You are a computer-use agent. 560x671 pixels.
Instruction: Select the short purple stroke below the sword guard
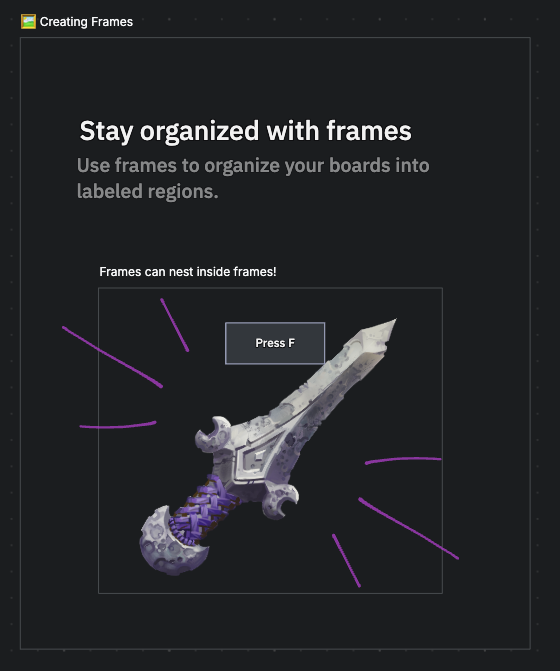(x=347, y=560)
